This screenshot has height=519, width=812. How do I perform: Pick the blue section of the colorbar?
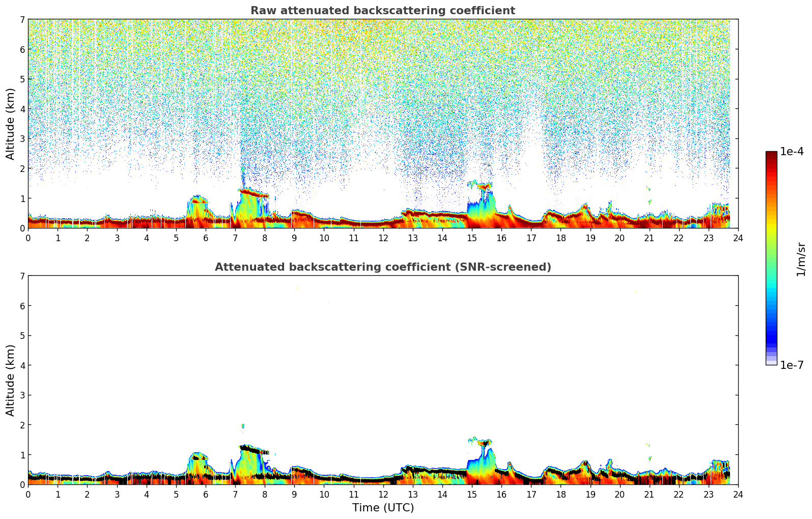coord(771,331)
